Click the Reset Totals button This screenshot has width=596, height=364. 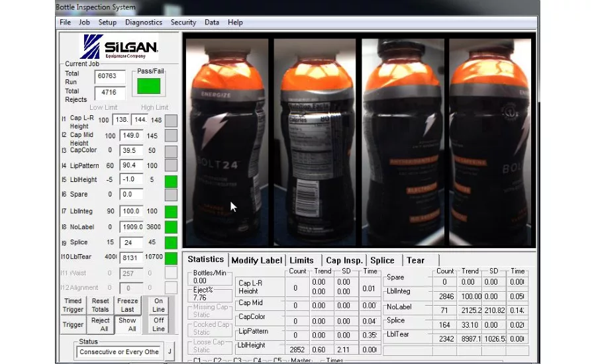pyautogui.click(x=101, y=305)
